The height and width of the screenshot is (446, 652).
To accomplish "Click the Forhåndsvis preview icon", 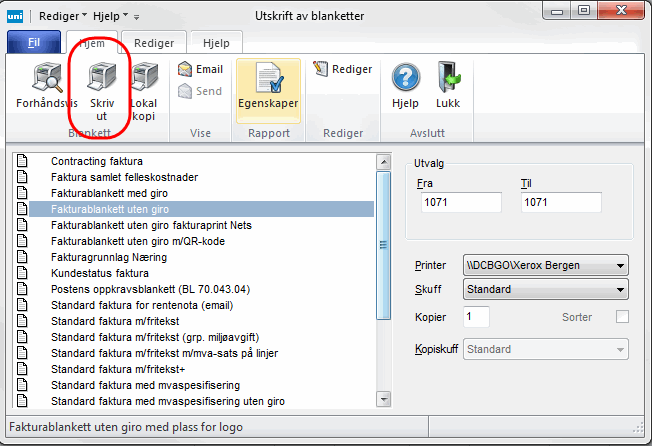I will [44, 80].
